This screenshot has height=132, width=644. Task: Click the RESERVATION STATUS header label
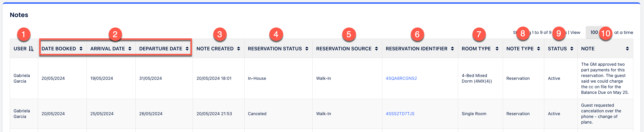(x=275, y=49)
